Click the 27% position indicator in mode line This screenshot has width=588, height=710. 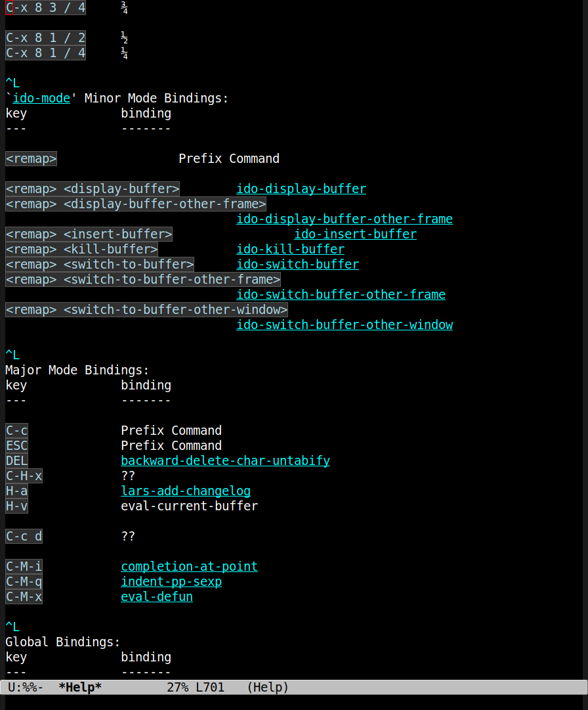pyautogui.click(x=178, y=688)
